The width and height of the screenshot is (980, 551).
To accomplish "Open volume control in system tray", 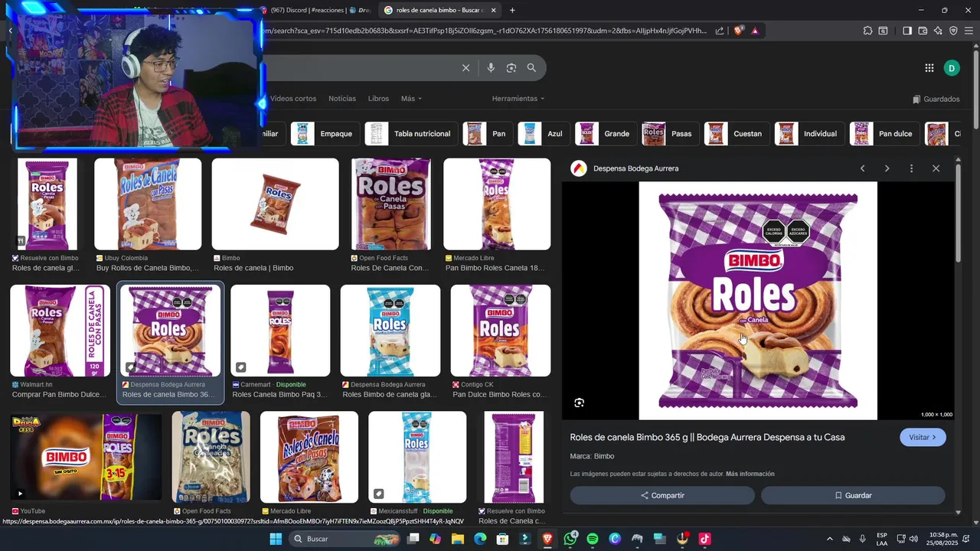I will [x=913, y=539].
